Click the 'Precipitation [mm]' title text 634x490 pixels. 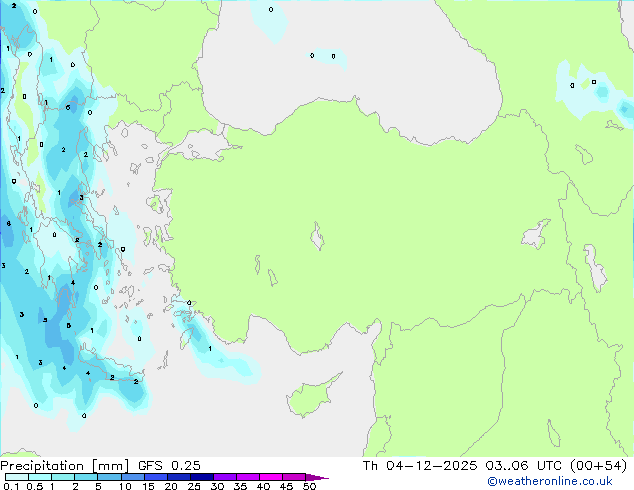pyautogui.click(x=65, y=466)
